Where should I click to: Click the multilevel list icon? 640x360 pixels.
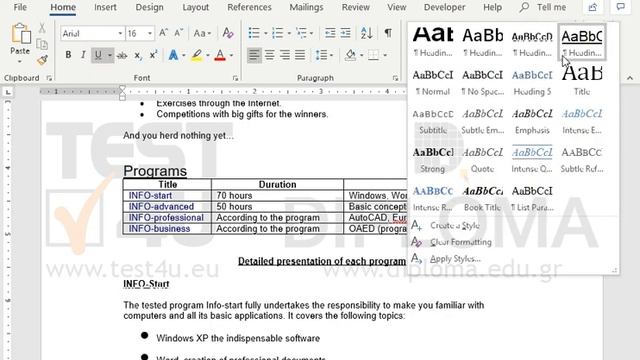coord(301,33)
